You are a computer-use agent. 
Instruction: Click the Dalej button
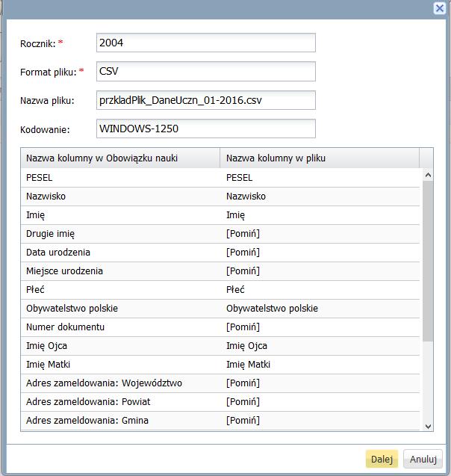click(x=382, y=459)
